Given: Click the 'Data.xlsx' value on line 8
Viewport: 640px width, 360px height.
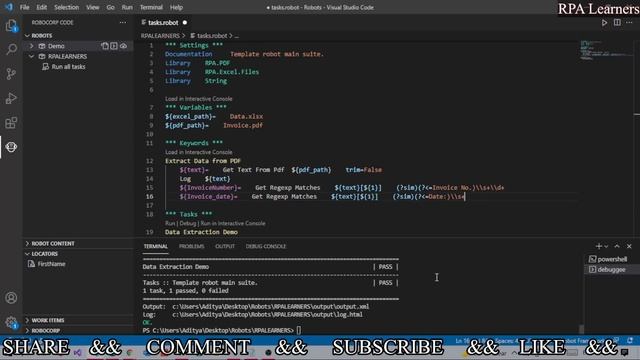Looking at the screenshot, I should tap(246, 116).
